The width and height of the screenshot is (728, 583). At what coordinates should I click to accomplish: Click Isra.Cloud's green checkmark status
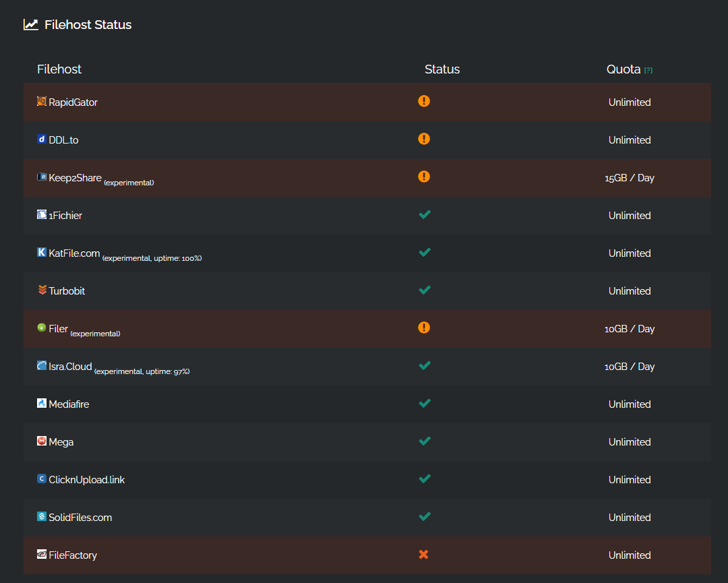pyautogui.click(x=425, y=365)
